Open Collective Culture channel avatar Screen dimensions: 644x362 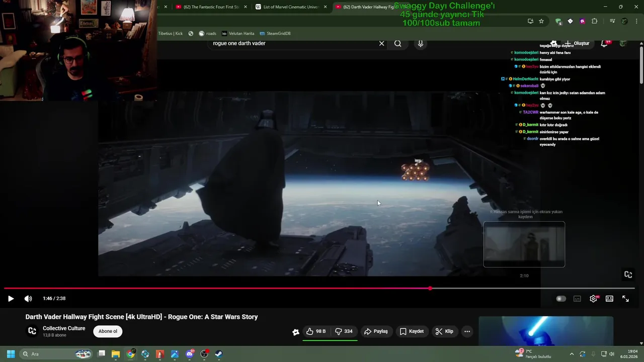point(32,331)
